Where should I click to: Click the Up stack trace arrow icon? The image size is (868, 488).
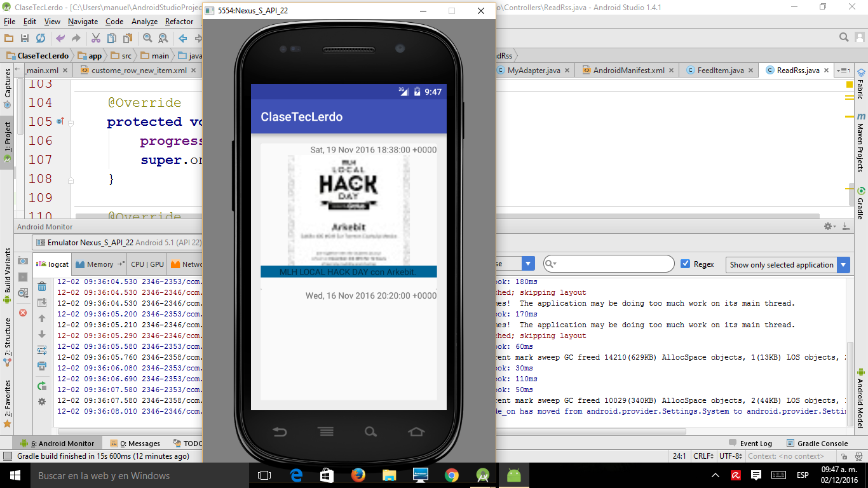pos(42,318)
